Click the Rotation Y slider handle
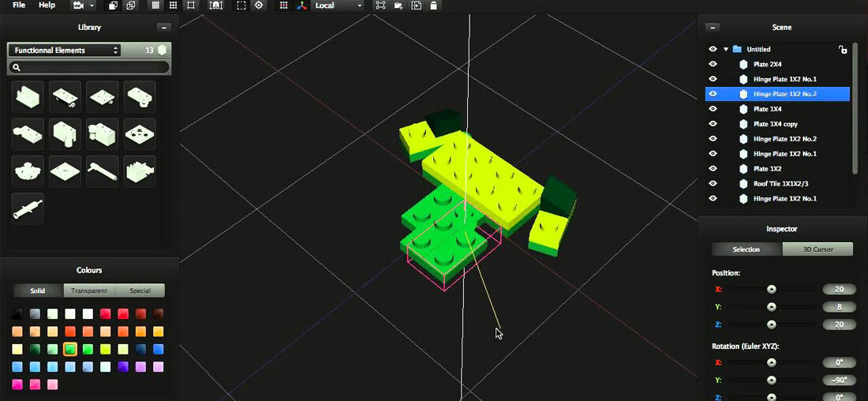This screenshot has width=868, height=401. pyautogui.click(x=771, y=380)
